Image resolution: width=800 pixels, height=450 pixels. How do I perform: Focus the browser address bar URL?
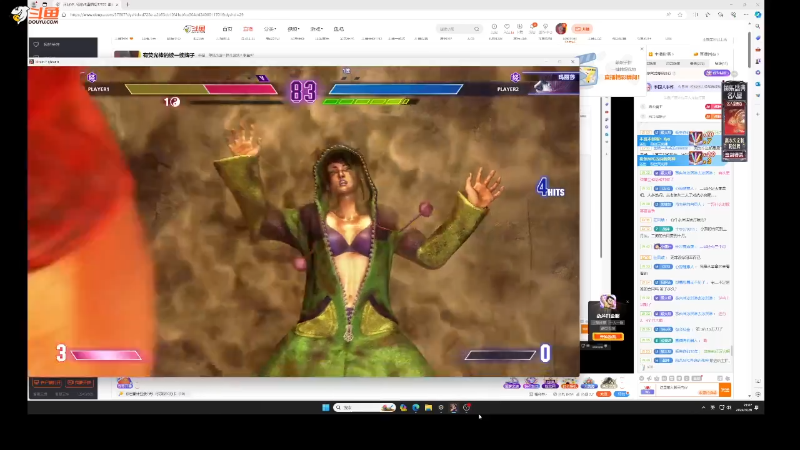point(157,15)
